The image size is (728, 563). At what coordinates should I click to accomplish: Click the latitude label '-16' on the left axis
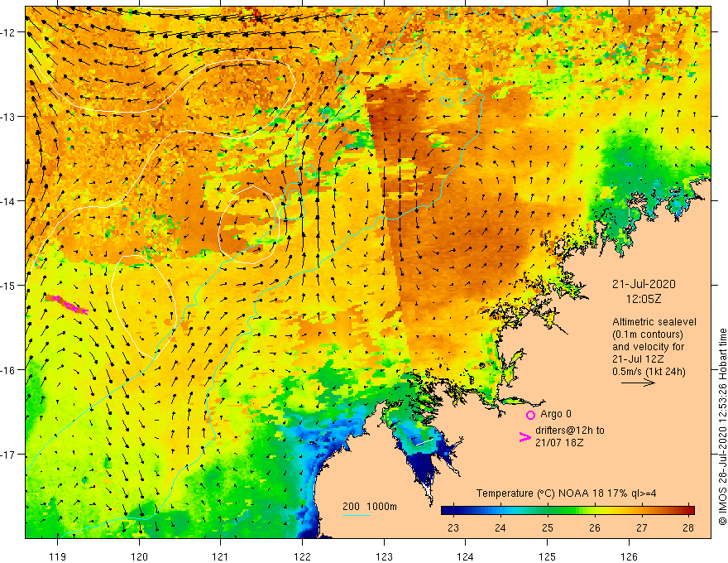pyautogui.click(x=8, y=370)
